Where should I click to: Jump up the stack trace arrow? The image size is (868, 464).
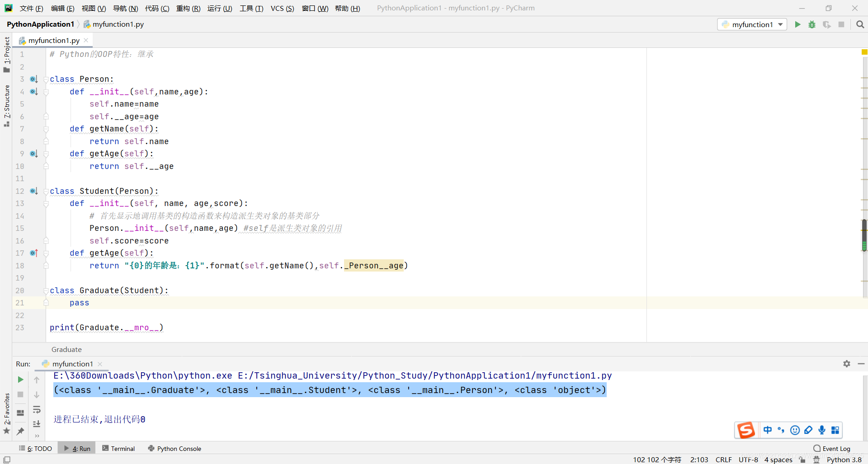click(x=37, y=380)
